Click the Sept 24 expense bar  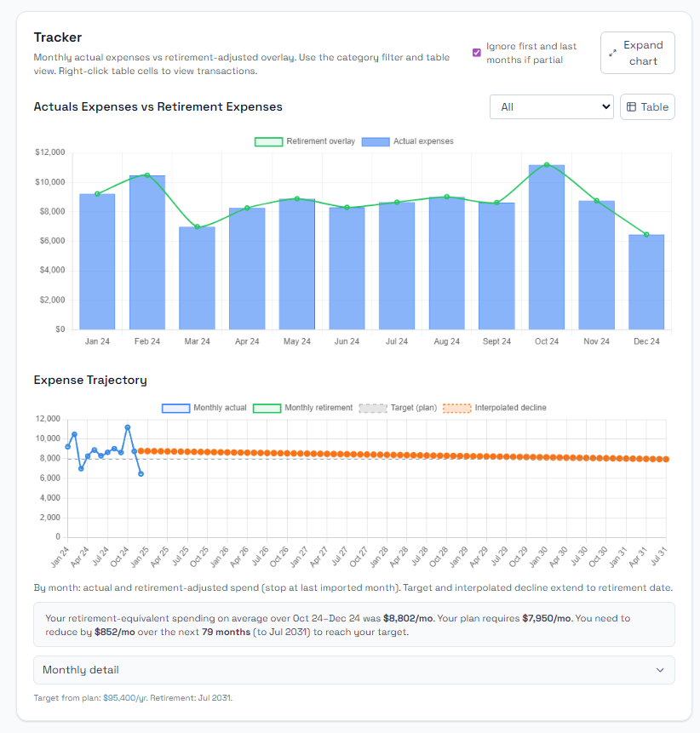496,266
